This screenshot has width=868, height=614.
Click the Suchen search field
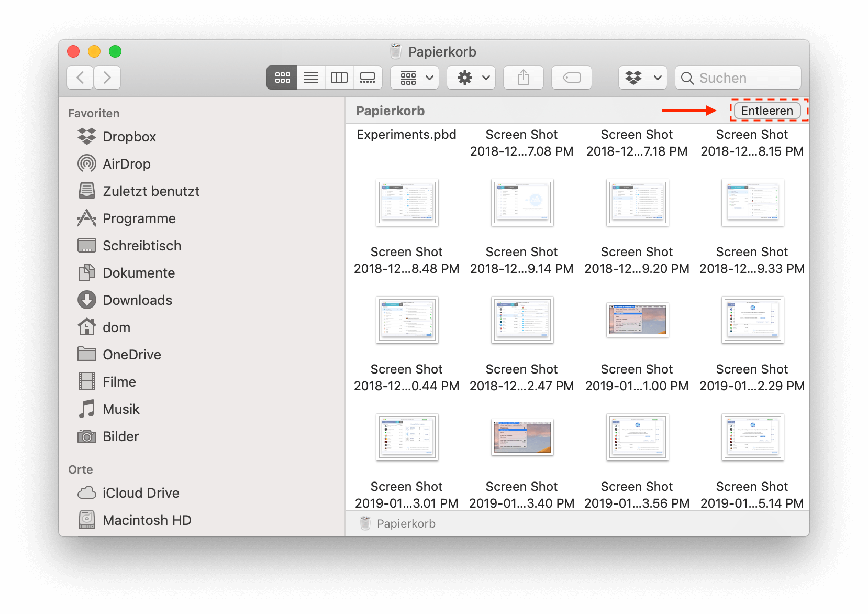click(x=738, y=78)
